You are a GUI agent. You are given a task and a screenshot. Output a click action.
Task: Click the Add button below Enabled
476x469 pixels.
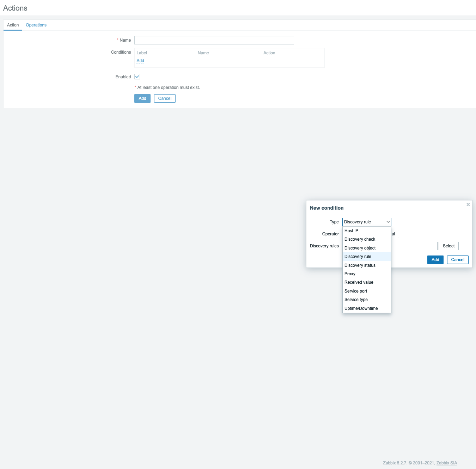tap(142, 98)
